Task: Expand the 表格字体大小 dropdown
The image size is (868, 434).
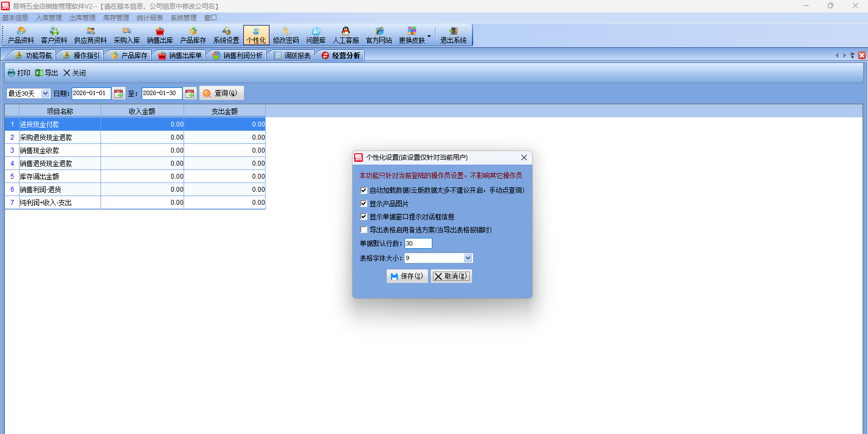Action: [468, 258]
